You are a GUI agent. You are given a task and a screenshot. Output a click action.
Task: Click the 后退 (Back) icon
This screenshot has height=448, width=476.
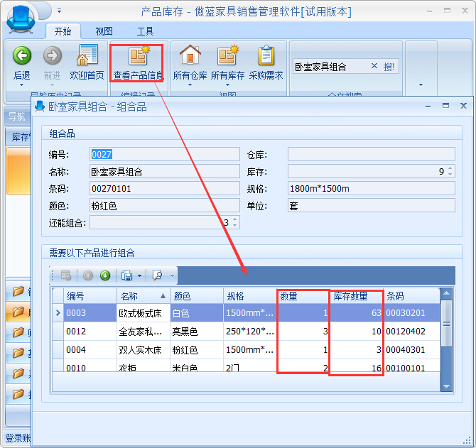coord(22,57)
